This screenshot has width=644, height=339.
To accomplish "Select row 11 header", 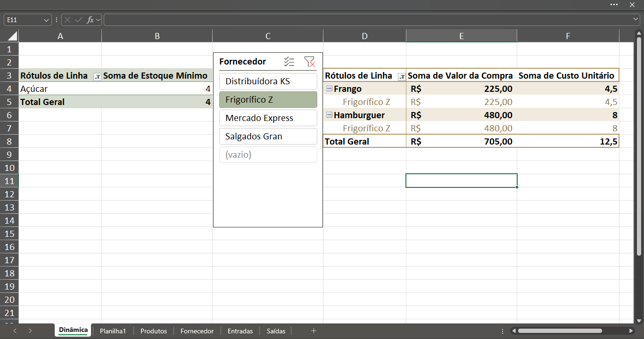I will coord(9,181).
